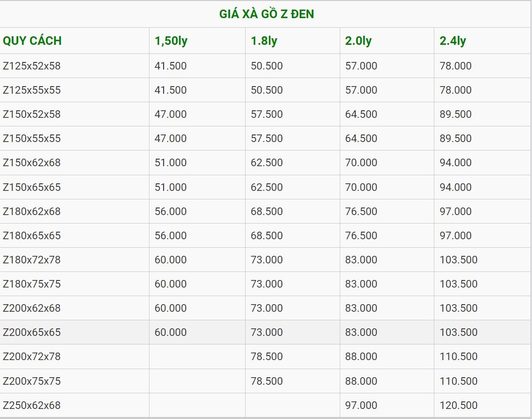
Task: Select the Z125x52x58 row label
Action: pos(32,66)
